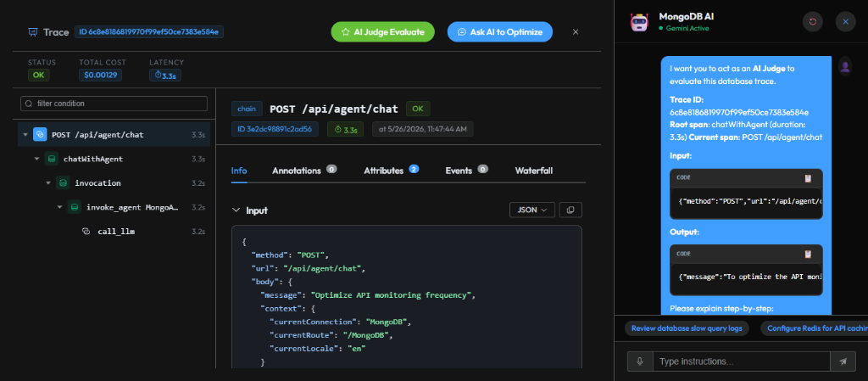Open the JSON format dropdown
The width and height of the screenshot is (868, 381).
[532, 210]
